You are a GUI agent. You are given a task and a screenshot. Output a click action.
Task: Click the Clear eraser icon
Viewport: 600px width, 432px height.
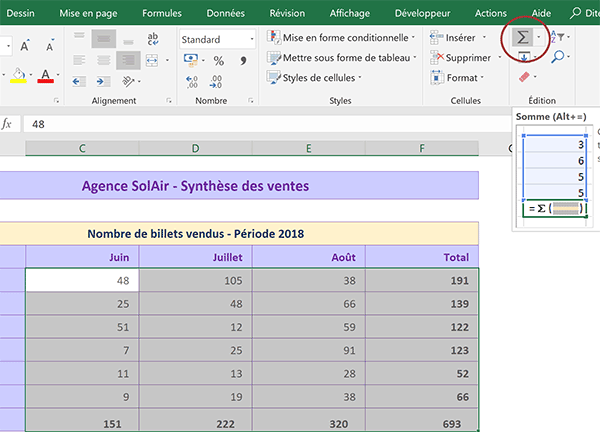[524, 77]
